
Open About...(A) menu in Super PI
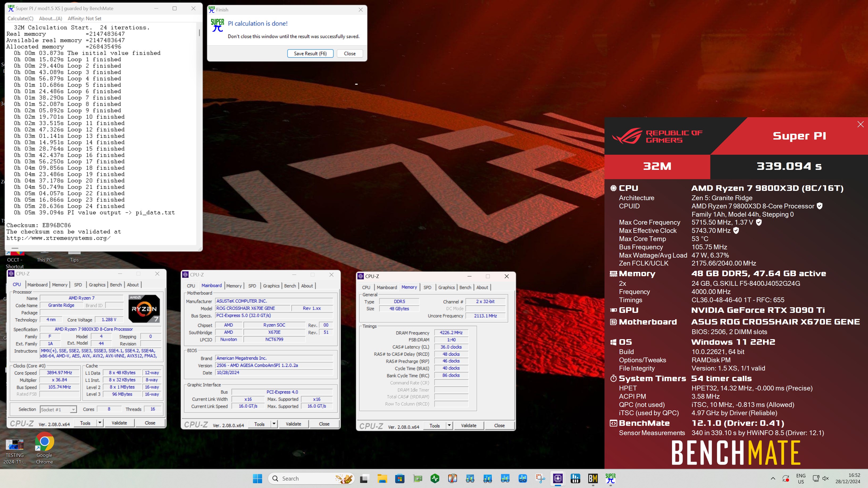pos(51,19)
